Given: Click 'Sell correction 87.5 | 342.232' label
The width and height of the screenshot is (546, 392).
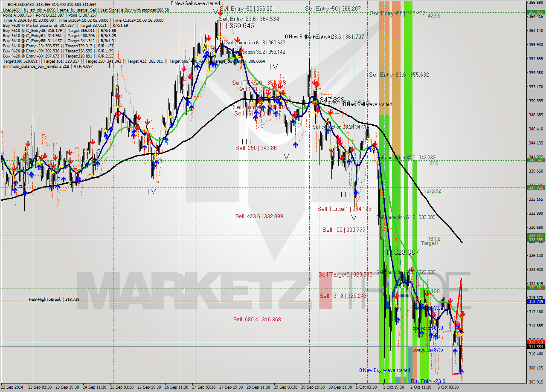Looking at the screenshot, I should pos(406,158).
